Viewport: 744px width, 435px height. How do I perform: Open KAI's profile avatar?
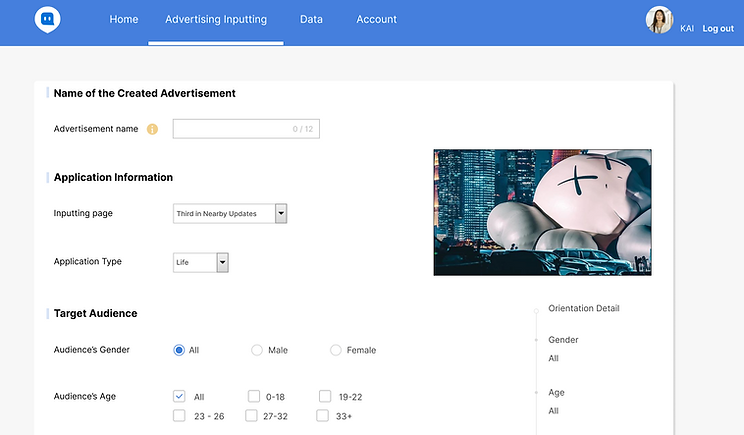click(x=659, y=20)
